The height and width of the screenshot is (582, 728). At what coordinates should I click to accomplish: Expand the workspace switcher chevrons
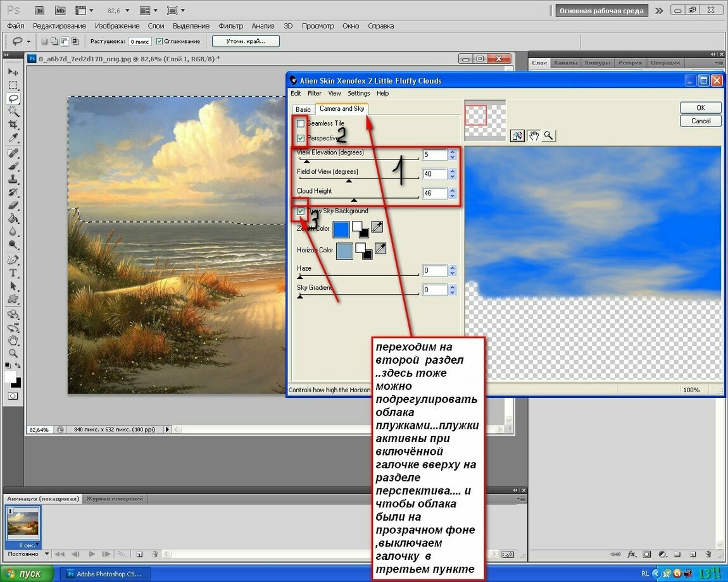click(659, 11)
